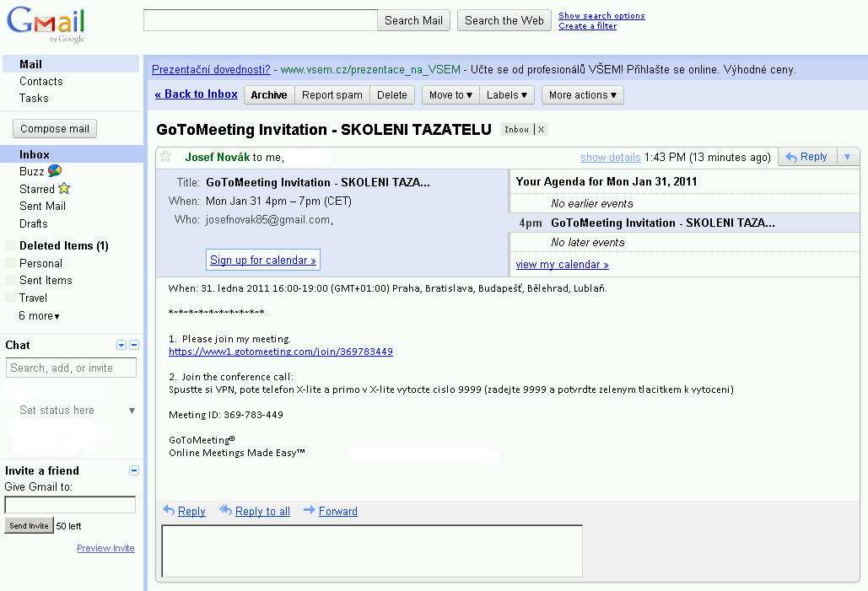Screen dimensions: 868x591
Task: Open the Personal label
Action: pyautogui.click(x=40, y=263)
